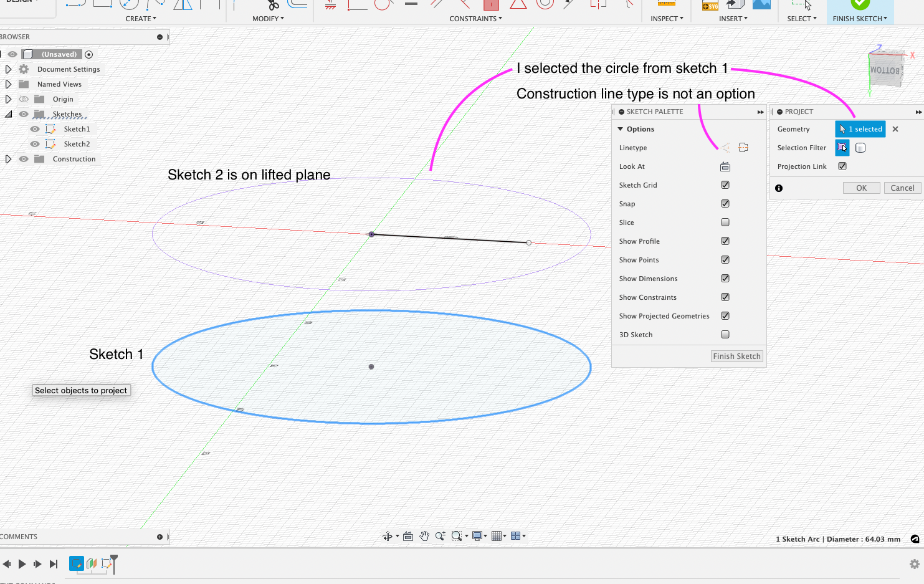Choose the Zoom Window fit tool
This screenshot has width=924, height=584.
(457, 536)
